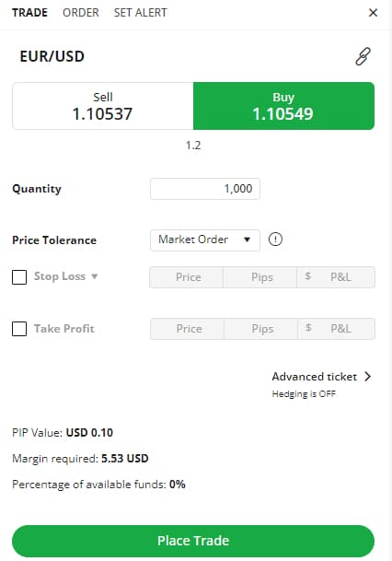This screenshot has height=561, width=392.
Task: Select the TRADE tab
Action: click(x=29, y=13)
